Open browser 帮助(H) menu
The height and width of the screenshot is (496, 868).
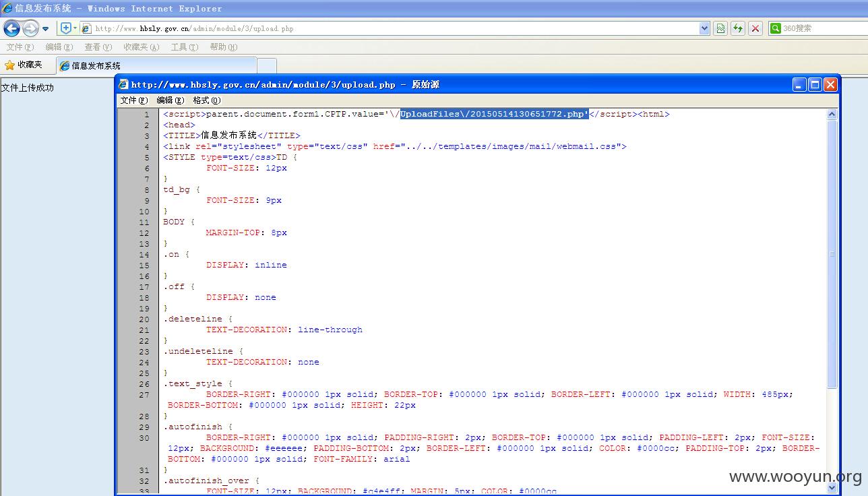(223, 47)
